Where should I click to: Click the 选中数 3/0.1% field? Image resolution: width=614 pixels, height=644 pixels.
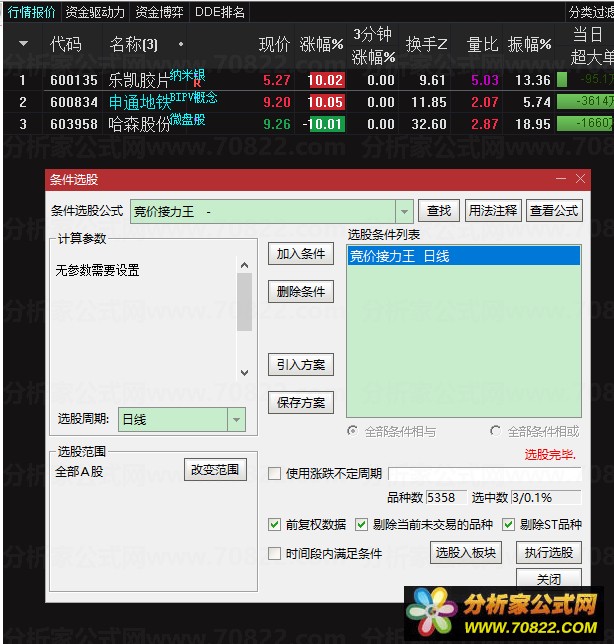click(546, 498)
